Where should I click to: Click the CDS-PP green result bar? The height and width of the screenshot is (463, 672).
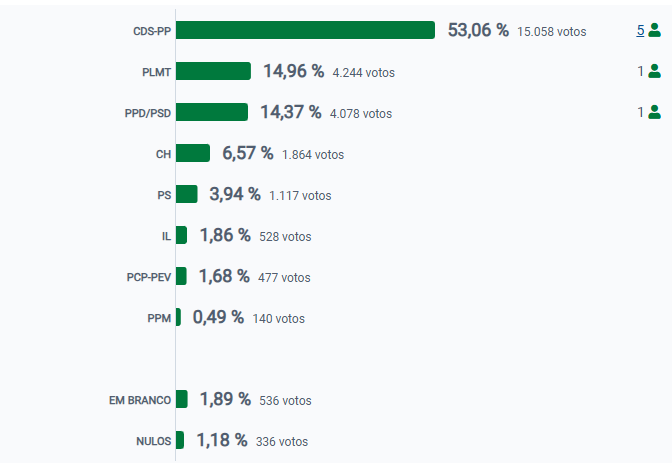(x=305, y=30)
